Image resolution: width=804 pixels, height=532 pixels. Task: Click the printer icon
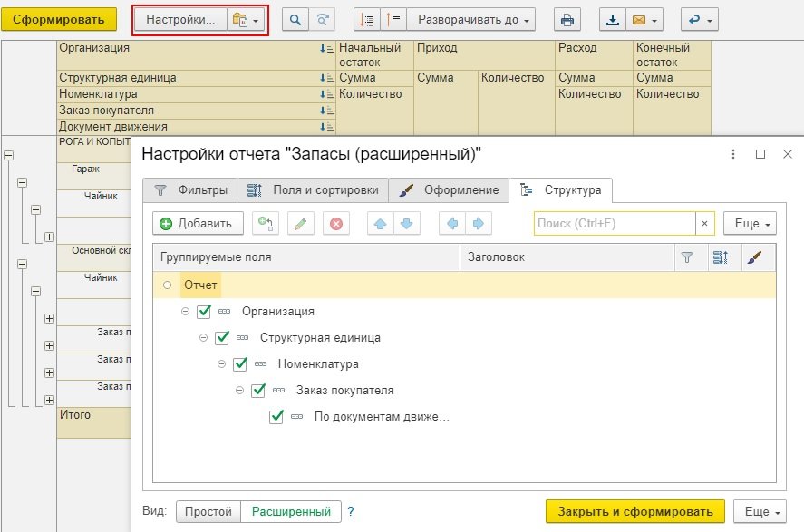(567, 19)
